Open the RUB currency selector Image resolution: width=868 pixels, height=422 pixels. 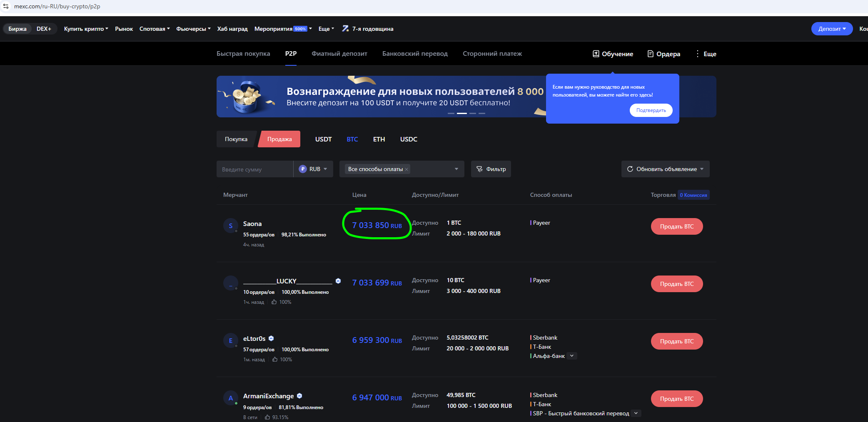[313, 169]
